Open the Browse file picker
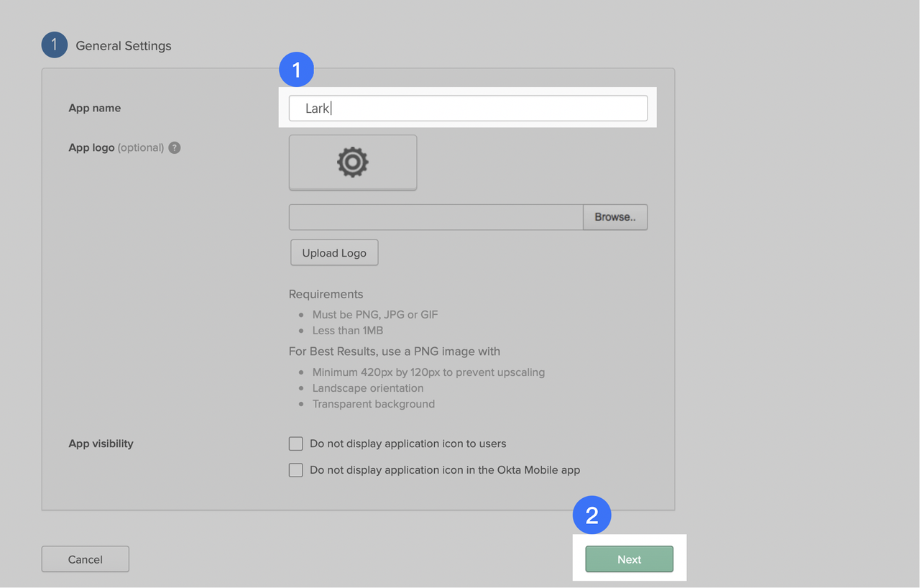The image size is (920, 588). pos(615,216)
